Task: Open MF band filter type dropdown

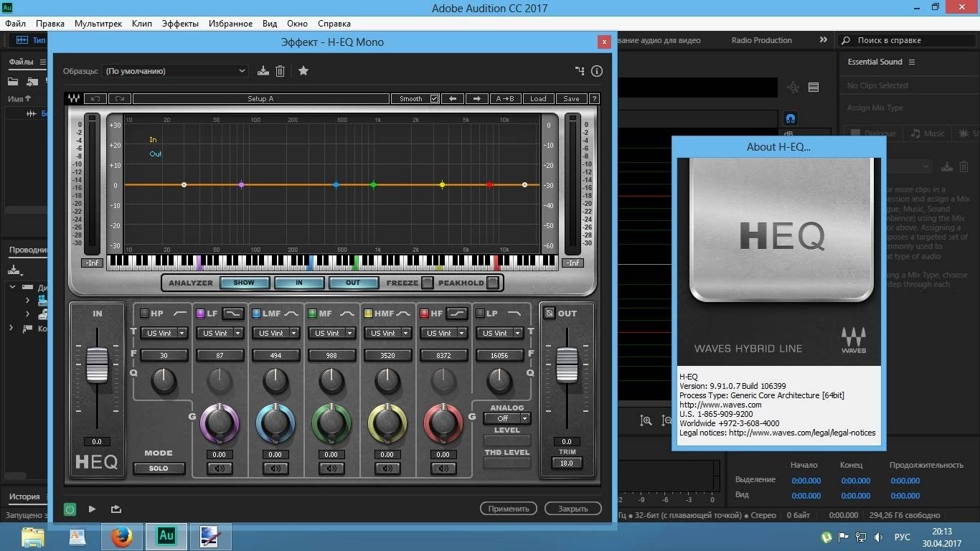Action: pyautogui.click(x=332, y=333)
